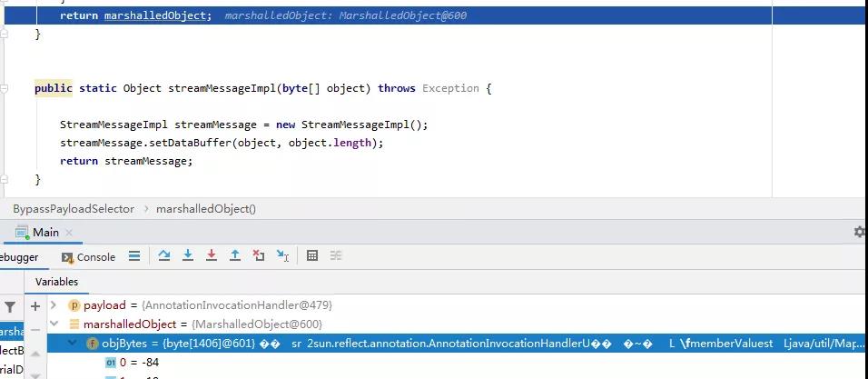Click the {MarshalledObject@600} value in Variables
Screen dimensions: 868x379
pyautogui.click(x=257, y=324)
